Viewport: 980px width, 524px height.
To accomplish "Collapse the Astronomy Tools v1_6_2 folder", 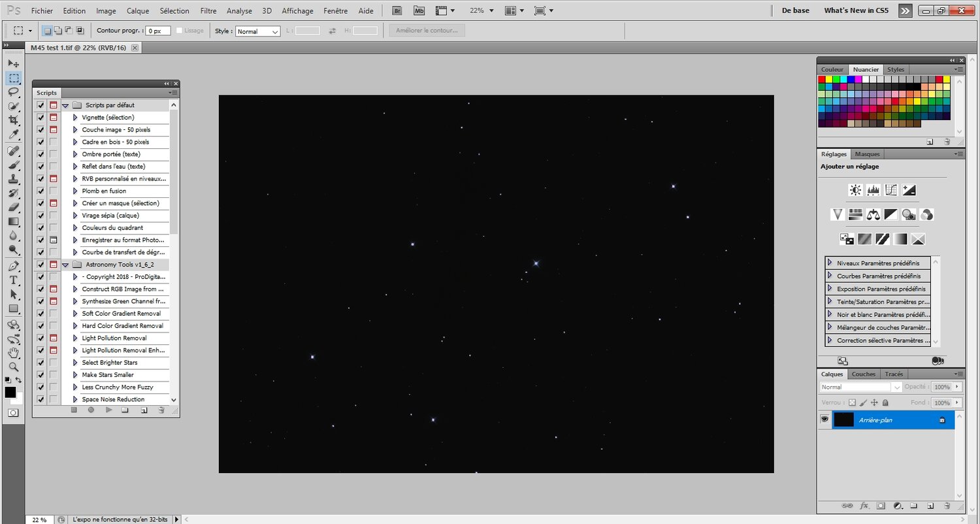I will [65, 265].
